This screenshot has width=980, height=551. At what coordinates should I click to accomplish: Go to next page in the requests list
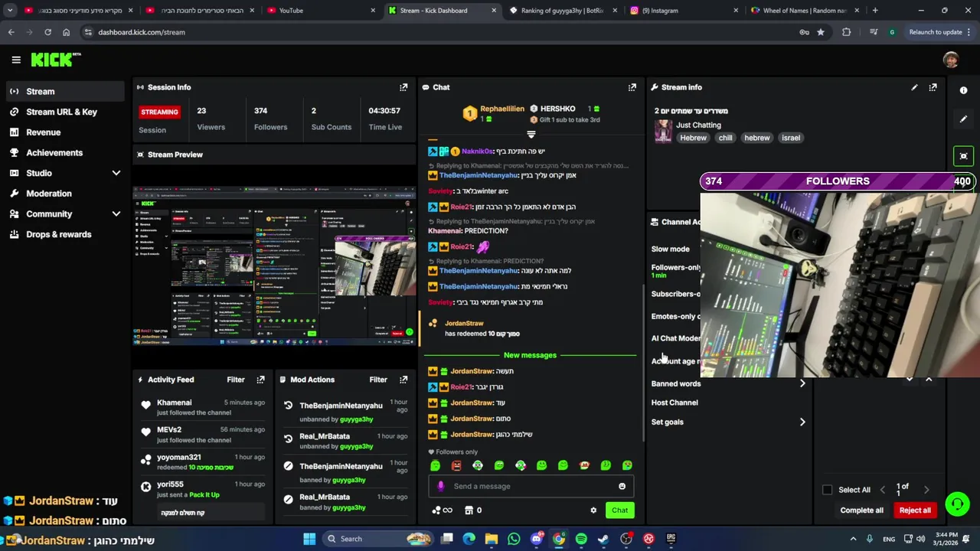coord(926,490)
